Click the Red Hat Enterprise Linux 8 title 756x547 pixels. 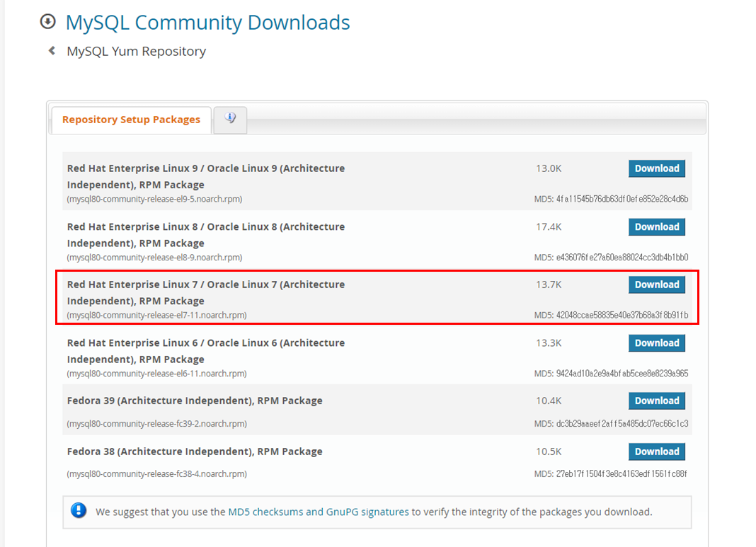point(206,235)
